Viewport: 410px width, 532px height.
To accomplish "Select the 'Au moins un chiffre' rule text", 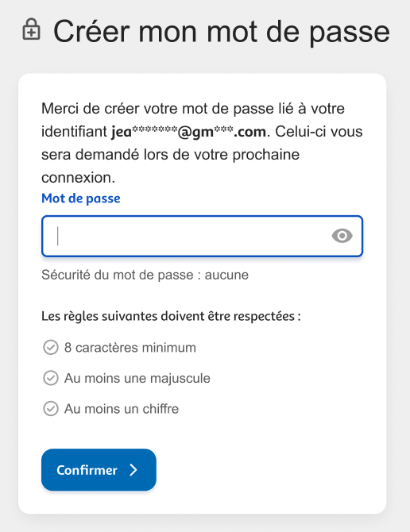I will [x=121, y=409].
